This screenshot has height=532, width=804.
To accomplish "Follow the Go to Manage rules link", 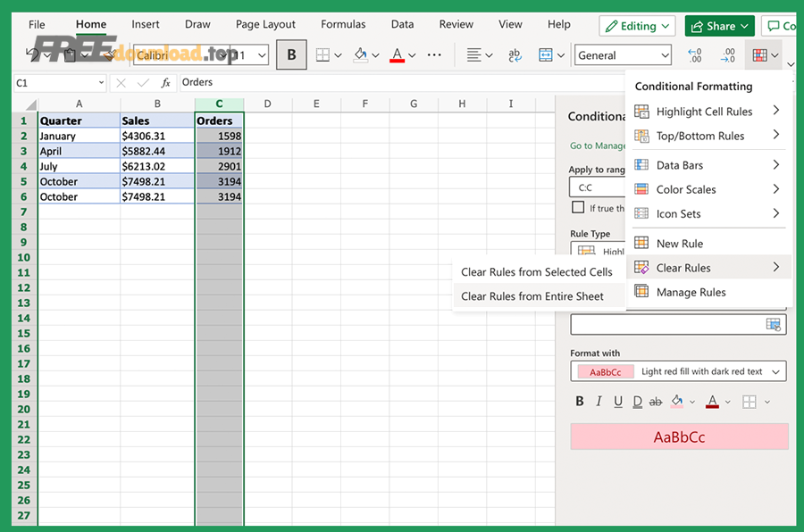I will click(x=598, y=146).
